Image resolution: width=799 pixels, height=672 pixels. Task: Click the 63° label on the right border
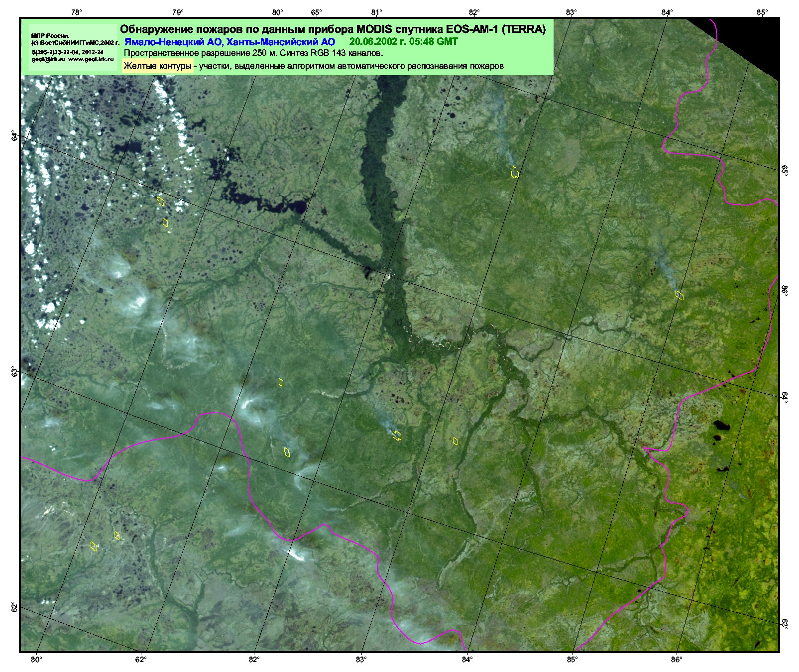[785, 623]
